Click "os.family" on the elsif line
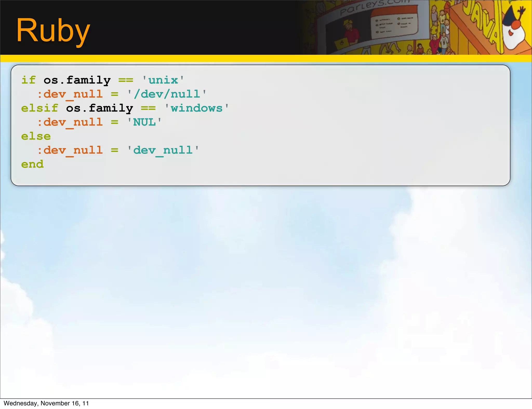This screenshot has height=409, width=532. 99,108
